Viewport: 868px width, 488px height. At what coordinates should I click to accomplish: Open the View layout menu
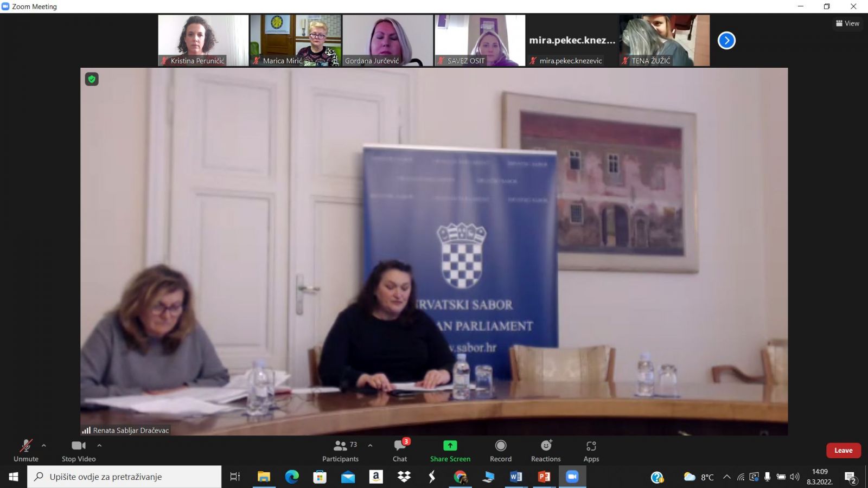click(x=847, y=23)
